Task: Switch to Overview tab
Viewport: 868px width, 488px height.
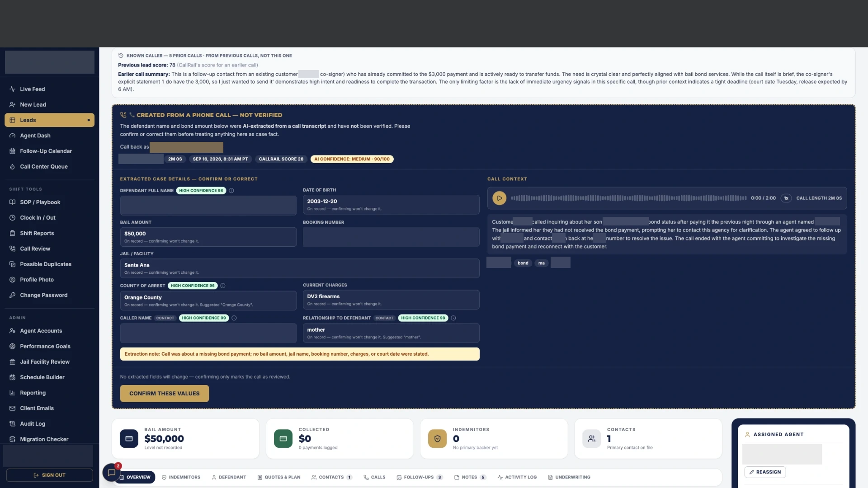Action: (135, 477)
